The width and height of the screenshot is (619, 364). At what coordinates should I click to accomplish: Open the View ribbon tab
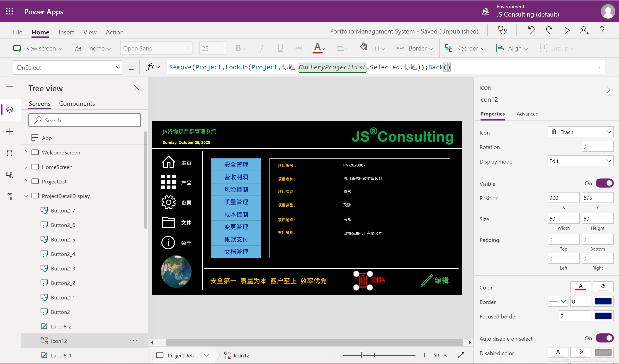(x=90, y=32)
